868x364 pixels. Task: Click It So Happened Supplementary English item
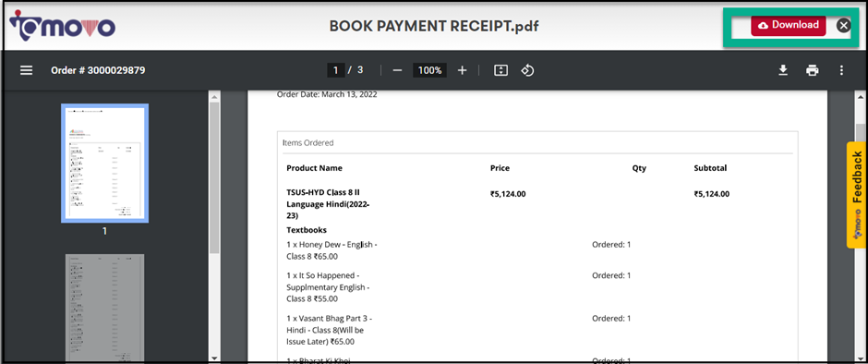[x=328, y=287]
